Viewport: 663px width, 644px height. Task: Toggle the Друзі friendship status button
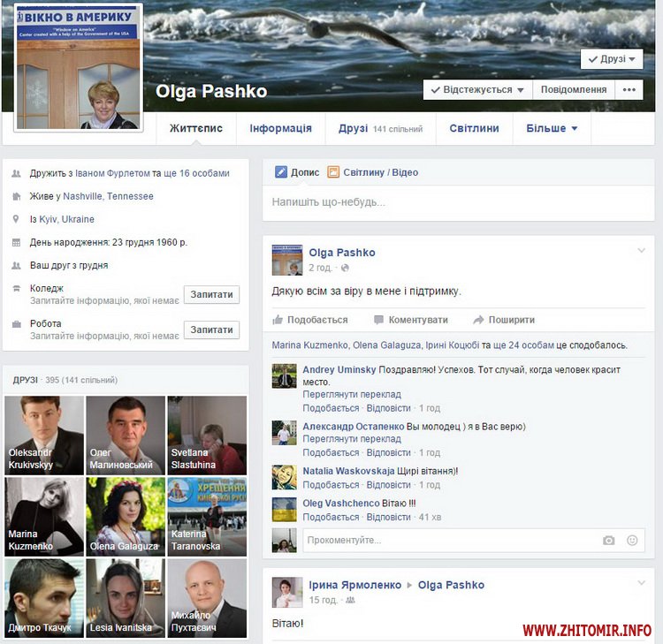click(612, 59)
